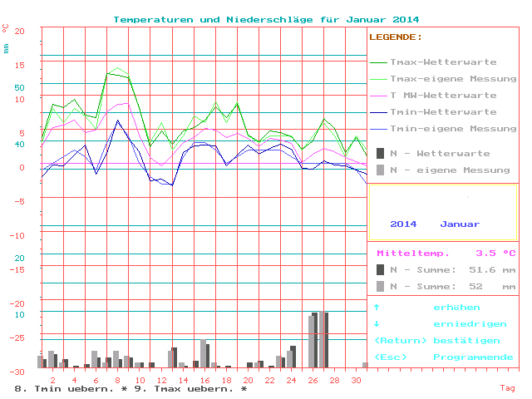Select the month Januar in yellow box

point(460,224)
